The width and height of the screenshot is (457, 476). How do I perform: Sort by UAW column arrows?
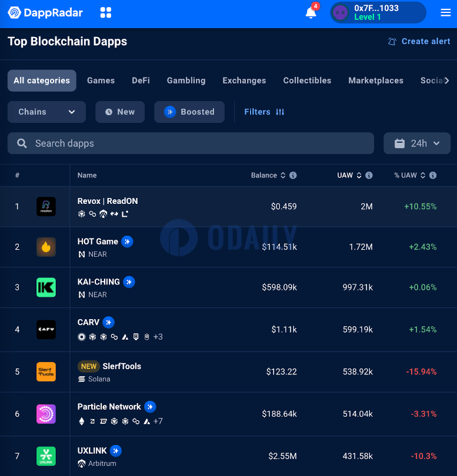click(x=359, y=176)
